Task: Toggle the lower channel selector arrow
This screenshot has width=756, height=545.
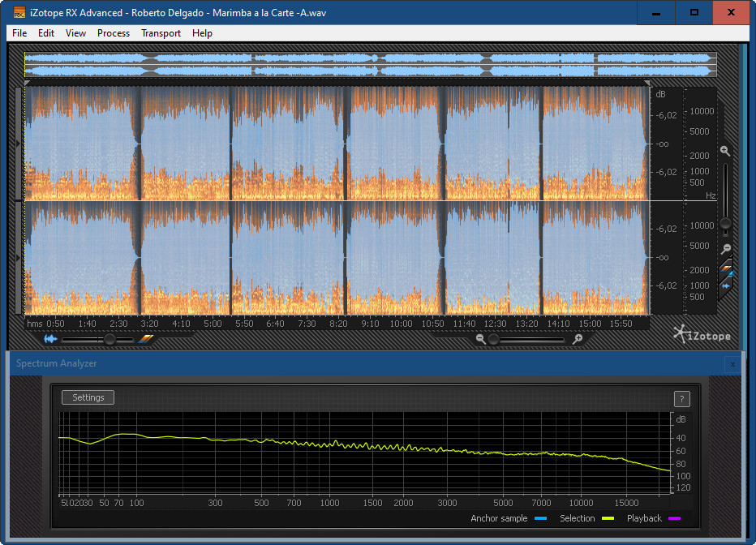Action: coord(19,257)
